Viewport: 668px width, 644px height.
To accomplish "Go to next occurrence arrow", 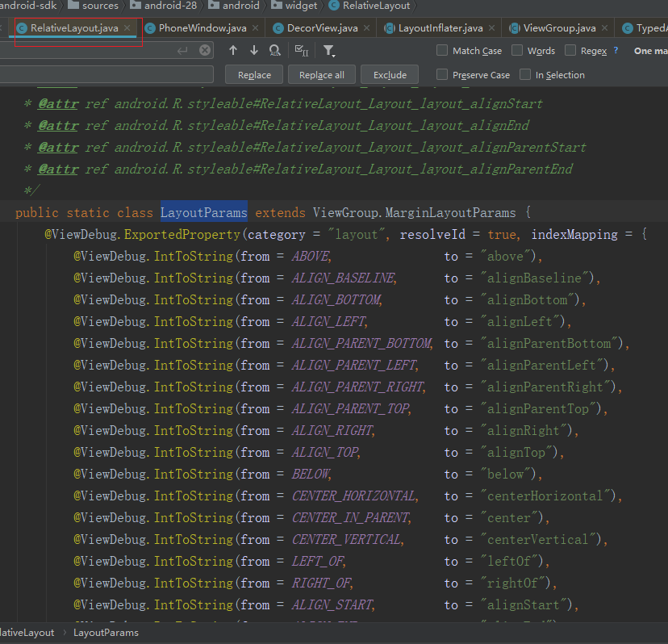I will point(254,50).
